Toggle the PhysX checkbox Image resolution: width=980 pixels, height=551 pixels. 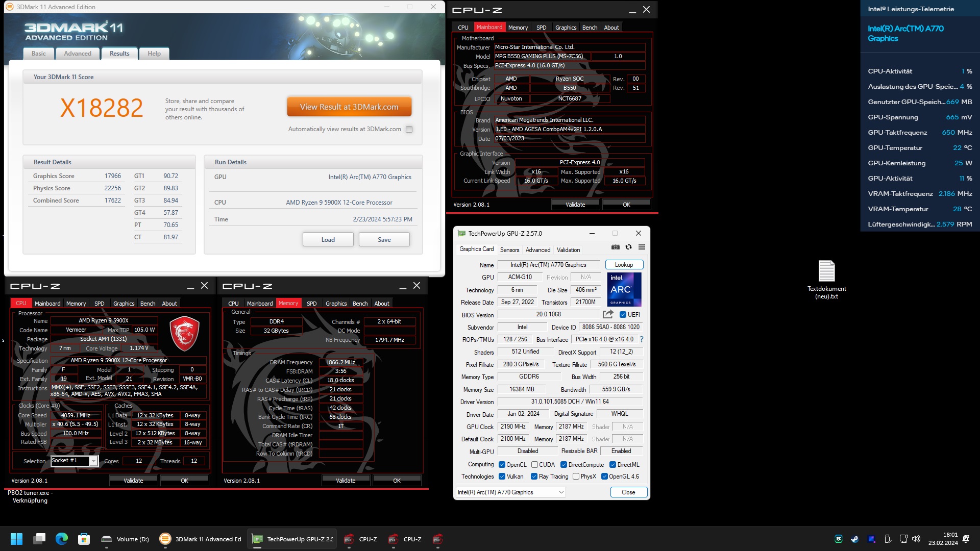pos(576,477)
